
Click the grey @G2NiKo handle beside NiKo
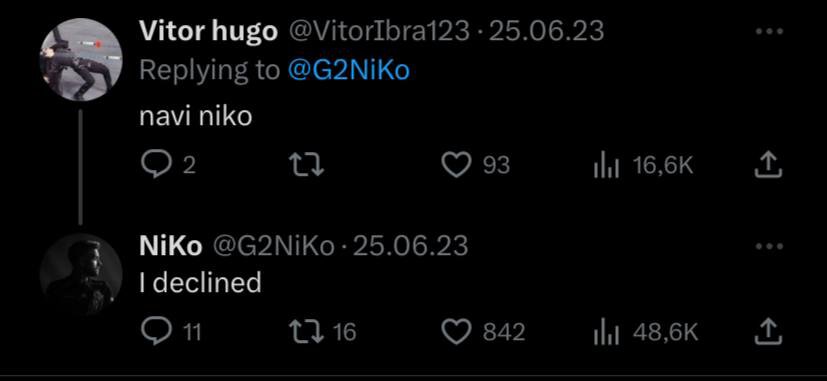tap(273, 246)
